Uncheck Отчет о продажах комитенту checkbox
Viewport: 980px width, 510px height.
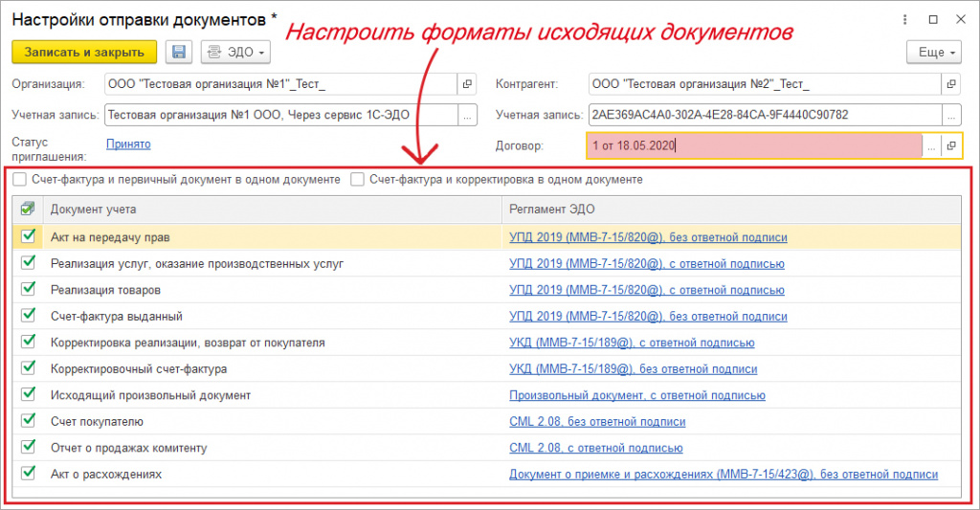pos(28,446)
